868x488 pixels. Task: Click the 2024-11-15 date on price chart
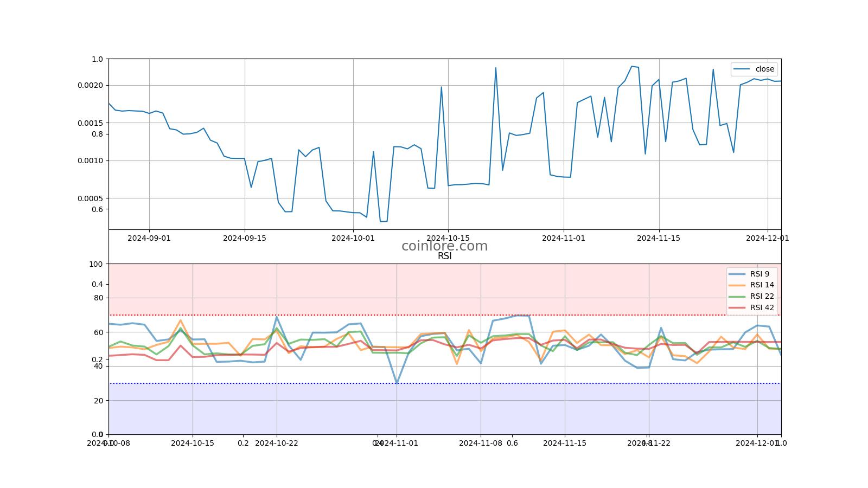click(x=659, y=238)
